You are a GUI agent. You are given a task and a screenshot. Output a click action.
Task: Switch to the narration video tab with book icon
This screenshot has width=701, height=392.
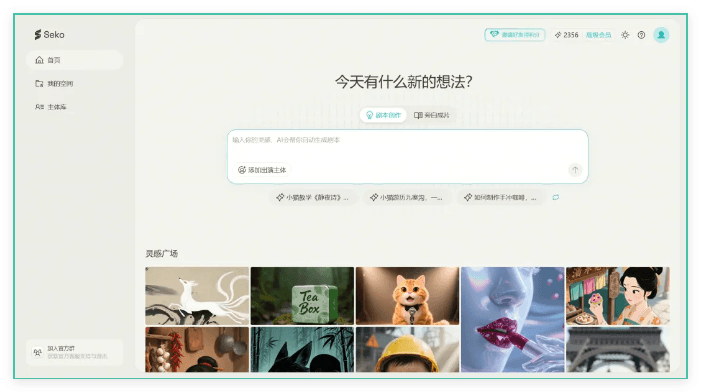pyautogui.click(x=431, y=115)
